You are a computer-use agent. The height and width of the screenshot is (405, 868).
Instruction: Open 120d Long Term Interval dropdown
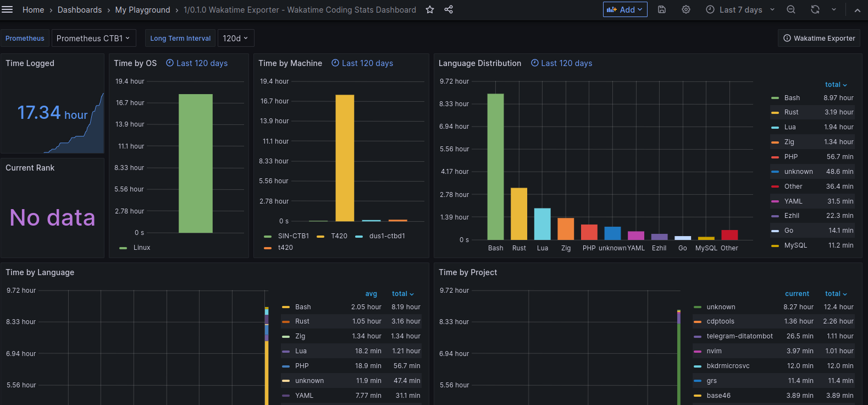[236, 38]
